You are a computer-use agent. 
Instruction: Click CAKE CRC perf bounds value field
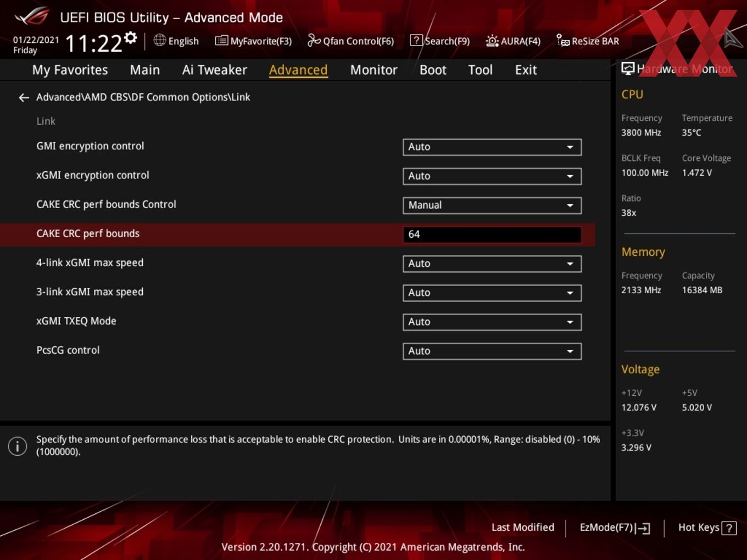492,234
